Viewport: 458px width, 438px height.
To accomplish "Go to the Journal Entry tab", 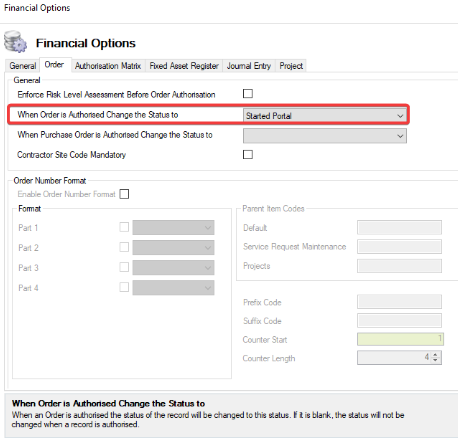I will tap(249, 66).
